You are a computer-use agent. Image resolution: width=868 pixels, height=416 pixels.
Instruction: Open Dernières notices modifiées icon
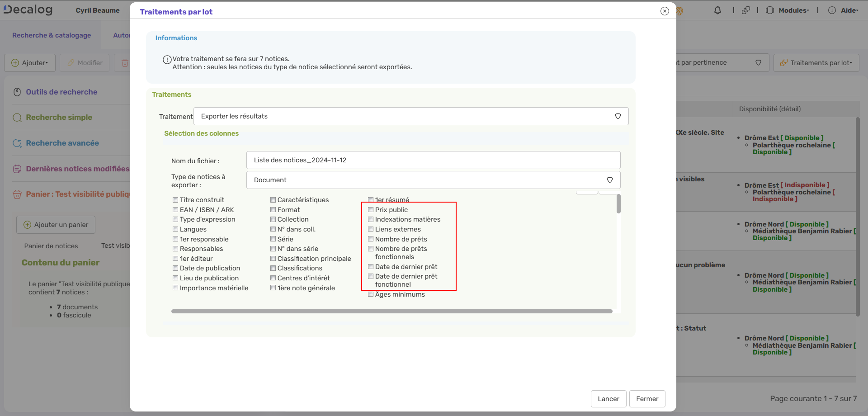pyautogui.click(x=17, y=169)
